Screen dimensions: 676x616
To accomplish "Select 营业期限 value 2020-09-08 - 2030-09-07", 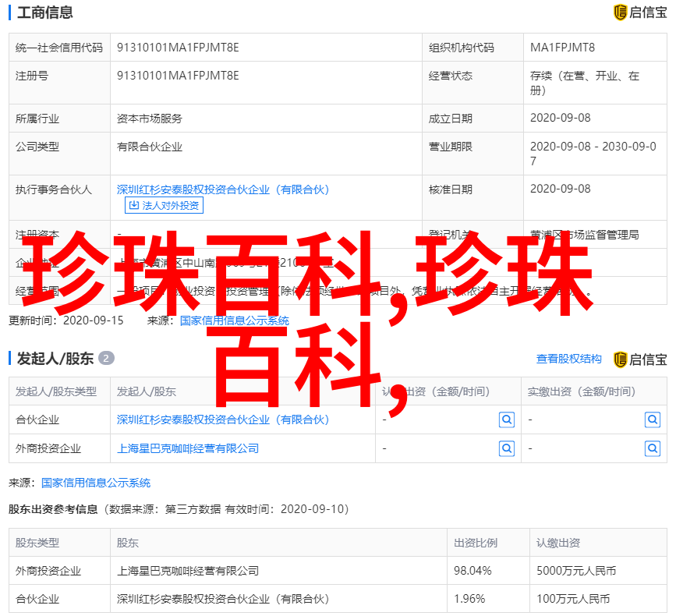I will [593, 154].
